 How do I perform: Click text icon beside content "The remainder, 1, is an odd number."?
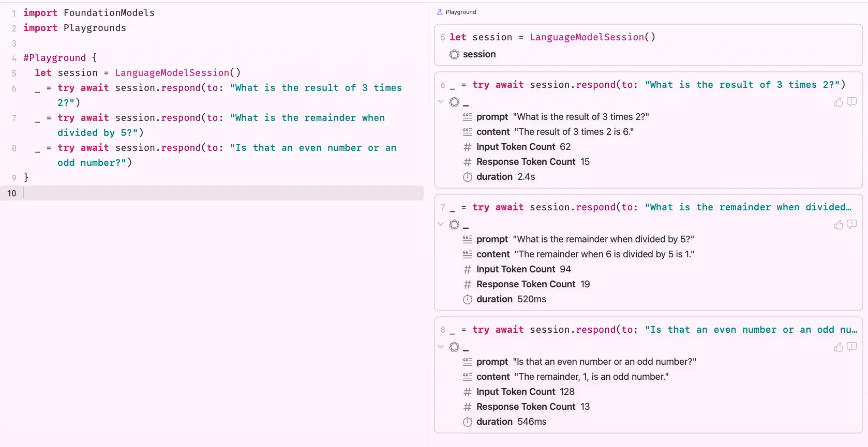click(468, 377)
